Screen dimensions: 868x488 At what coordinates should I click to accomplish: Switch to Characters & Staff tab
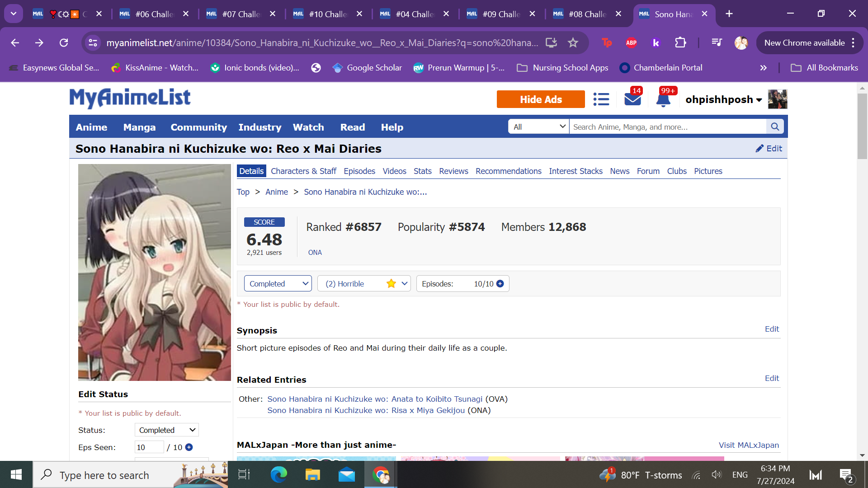303,171
